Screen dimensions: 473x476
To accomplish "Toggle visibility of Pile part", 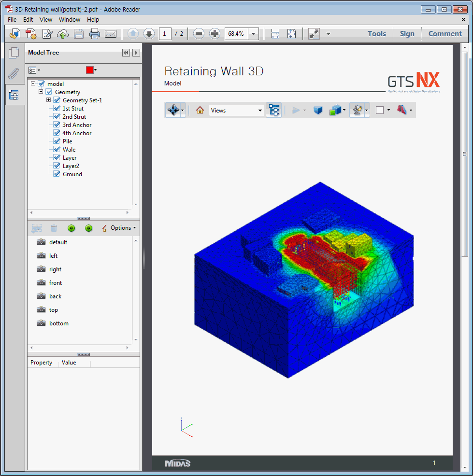I will [x=57, y=141].
